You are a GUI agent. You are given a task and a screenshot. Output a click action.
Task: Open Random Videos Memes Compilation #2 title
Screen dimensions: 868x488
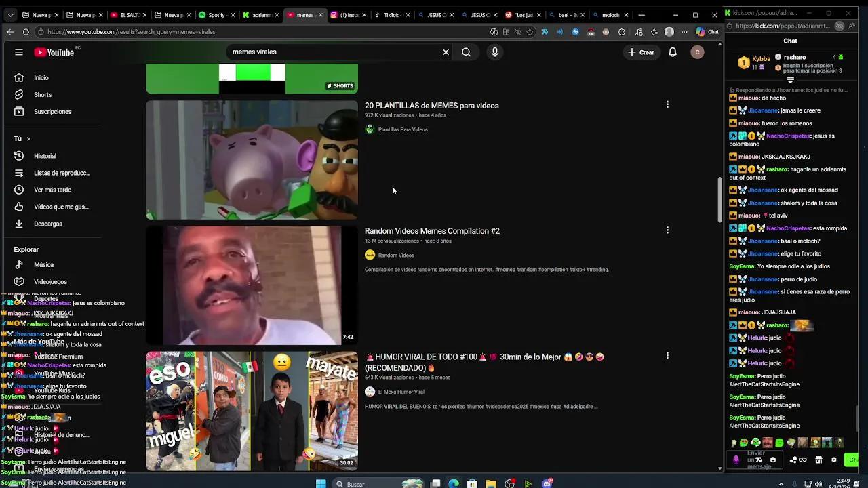432,231
